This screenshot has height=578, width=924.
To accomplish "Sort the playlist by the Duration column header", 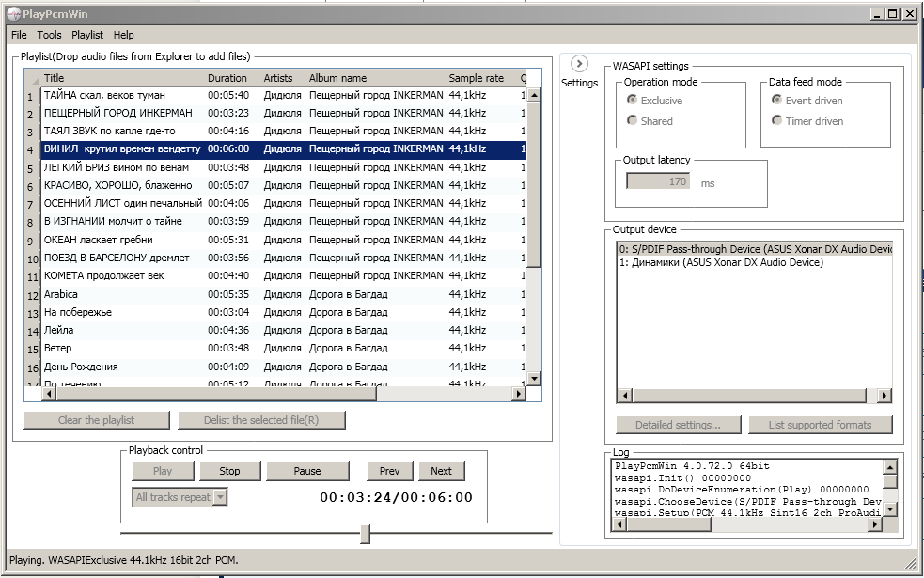I will 227,78.
